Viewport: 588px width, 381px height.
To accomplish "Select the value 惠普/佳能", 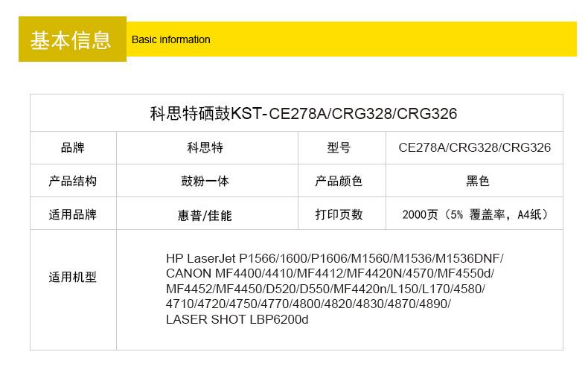I will 205,215.
